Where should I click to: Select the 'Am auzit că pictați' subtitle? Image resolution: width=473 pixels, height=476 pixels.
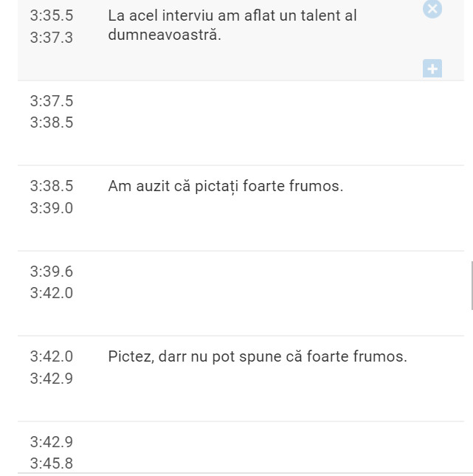coord(225,186)
